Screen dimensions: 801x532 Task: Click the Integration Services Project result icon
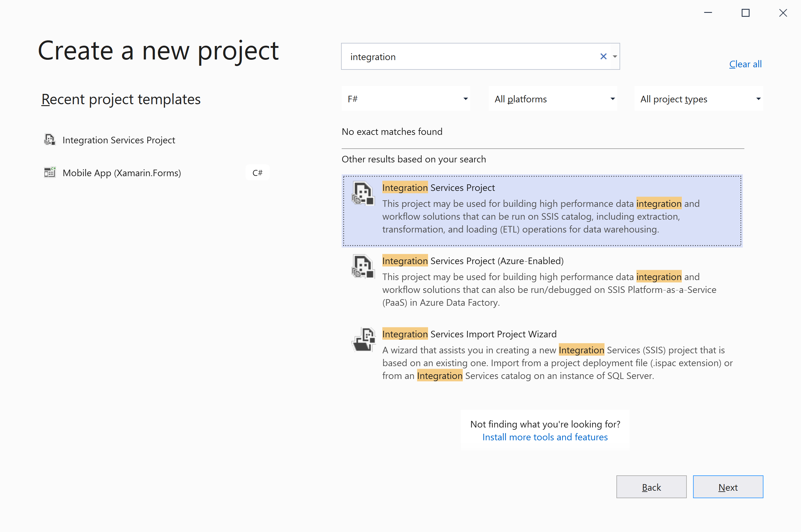tap(363, 193)
